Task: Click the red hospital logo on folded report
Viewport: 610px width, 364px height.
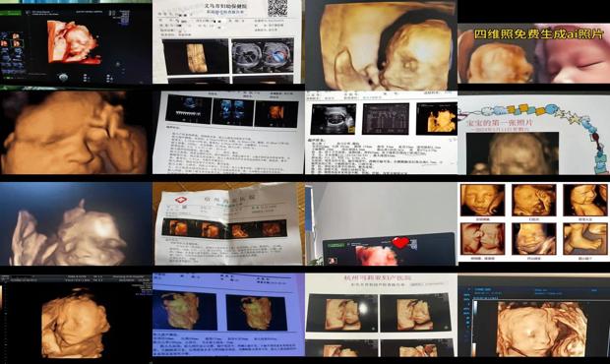Action: (180, 200)
